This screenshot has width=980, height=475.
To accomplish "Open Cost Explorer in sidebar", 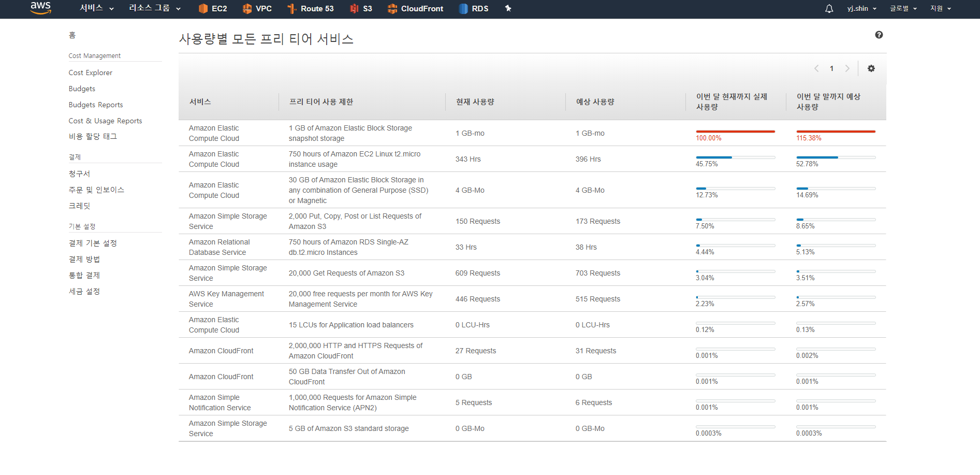I will click(x=91, y=73).
